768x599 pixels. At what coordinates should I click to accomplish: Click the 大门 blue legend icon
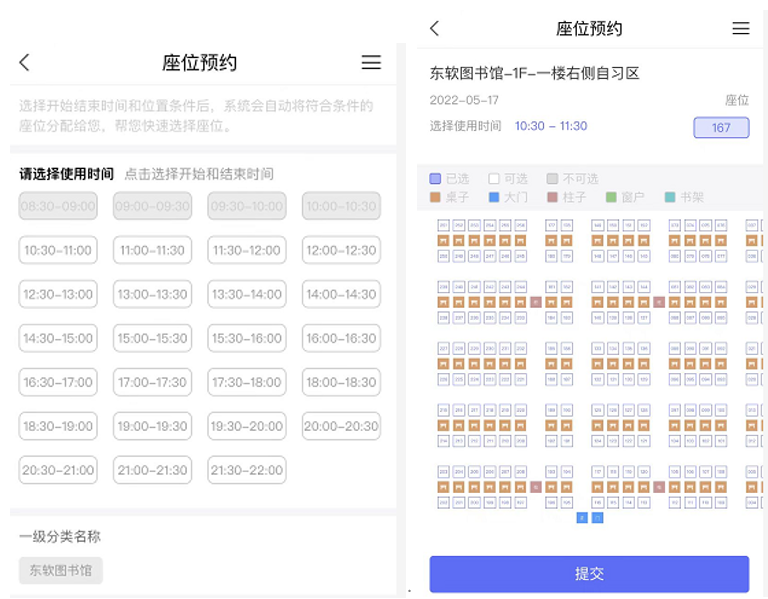(494, 197)
